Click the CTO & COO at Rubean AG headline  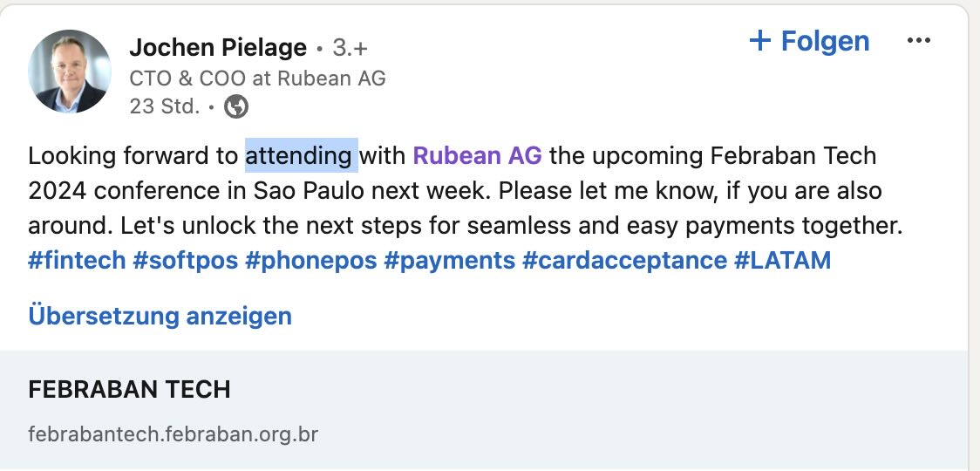257,78
